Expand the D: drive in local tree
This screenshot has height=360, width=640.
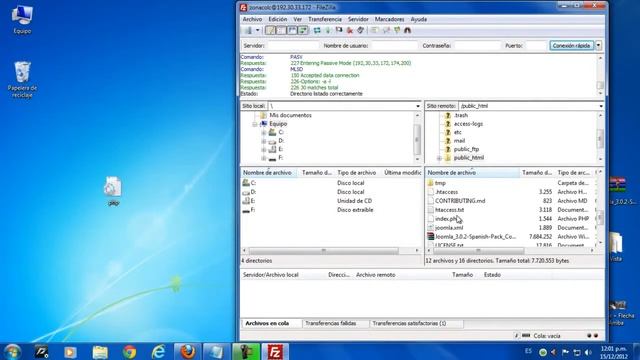pyautogui.click(x=264, y=141)
